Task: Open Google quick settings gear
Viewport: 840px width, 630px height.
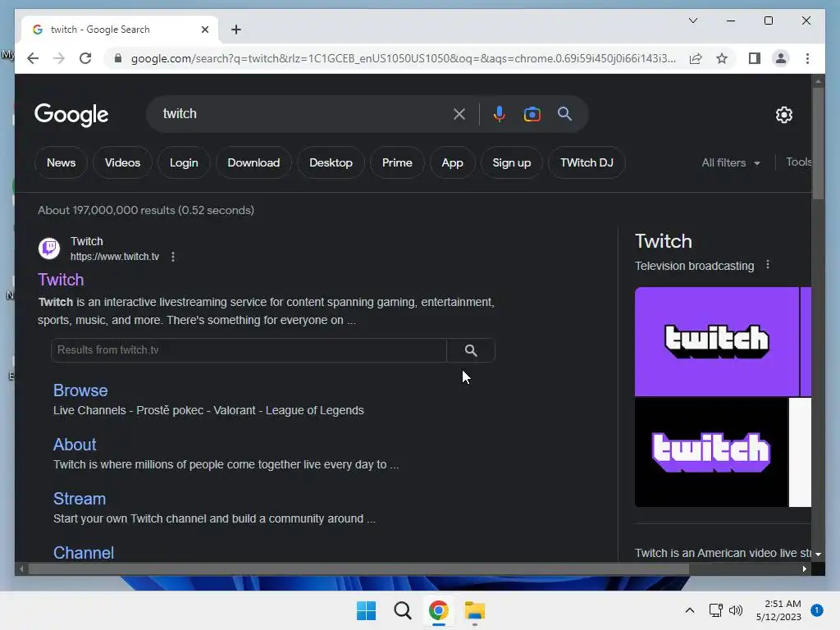Action: pos(783,115)
